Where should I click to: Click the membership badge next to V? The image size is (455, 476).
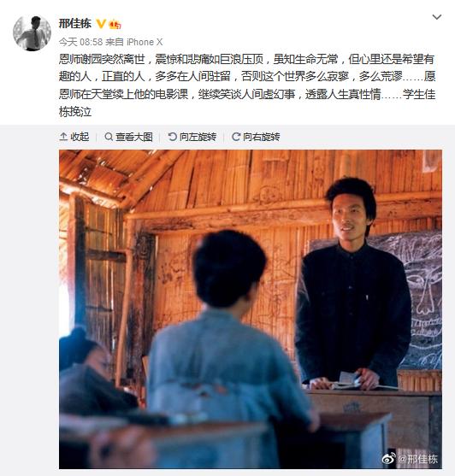(115, 24)
